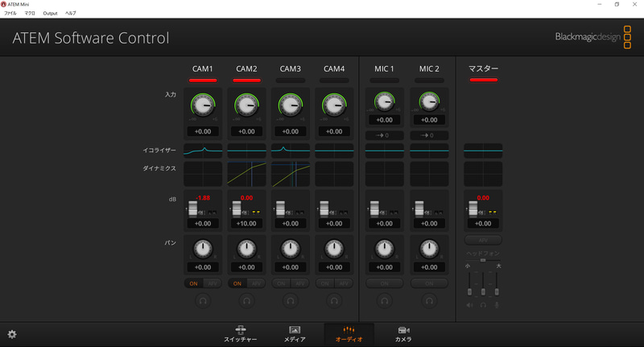Viewport: 644px width, 347px height.
Task: Toggle the CAM2 AFV button
Action: (256, 283)
